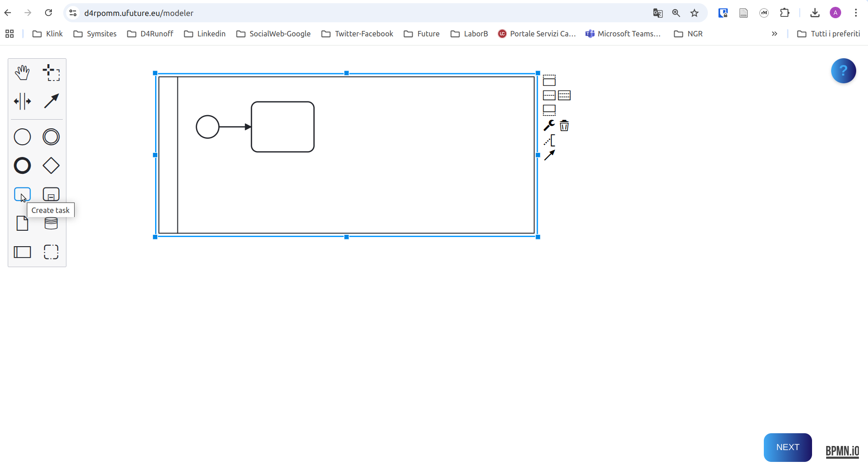Choose the create group dashed icon
This screenshot has height=466, width=868.
click(51, 252)
